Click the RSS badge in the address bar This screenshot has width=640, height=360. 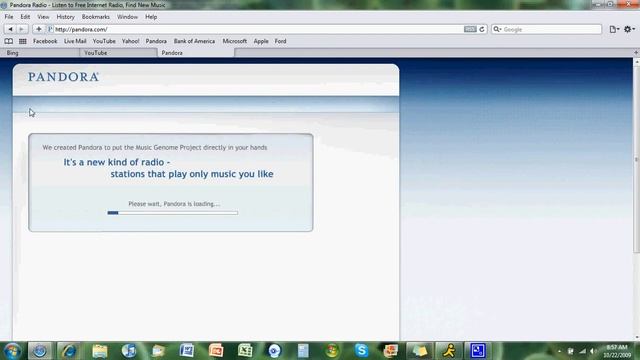click(x=470, y=29)
